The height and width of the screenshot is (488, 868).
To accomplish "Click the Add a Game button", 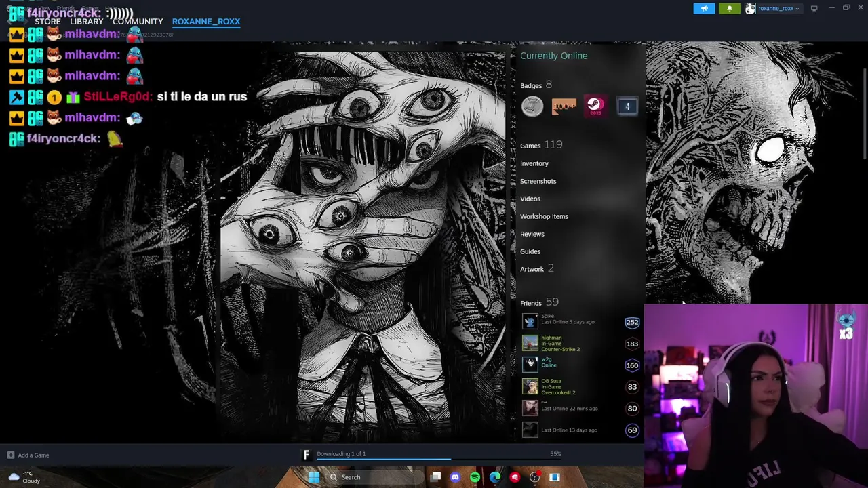I will [28, 455].
